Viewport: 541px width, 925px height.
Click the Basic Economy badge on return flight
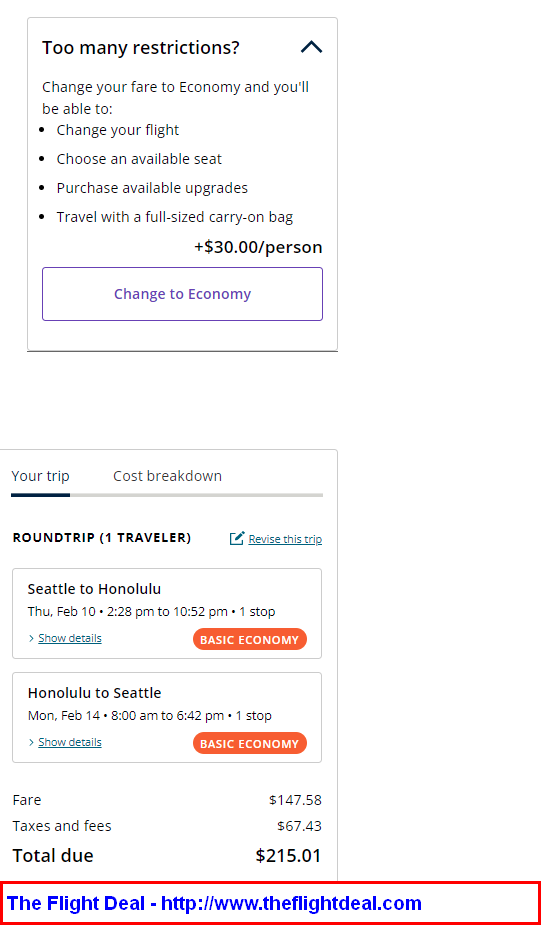pos(250,743)
